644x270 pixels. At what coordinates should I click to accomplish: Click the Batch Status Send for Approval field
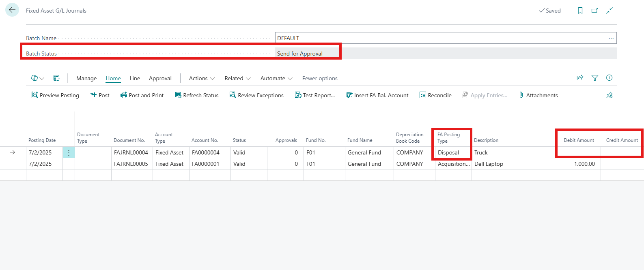click(446, 54)
